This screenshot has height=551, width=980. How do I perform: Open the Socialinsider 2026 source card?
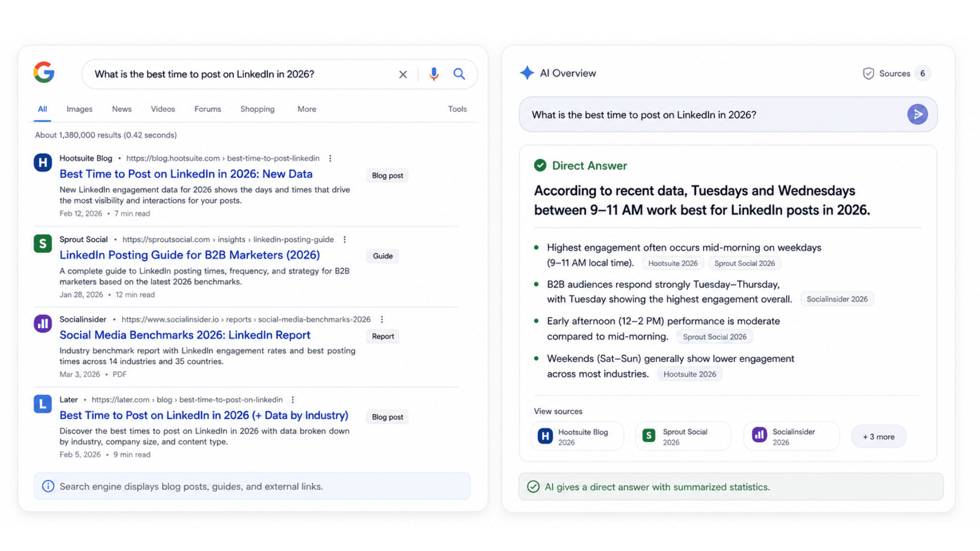point(792,437)
